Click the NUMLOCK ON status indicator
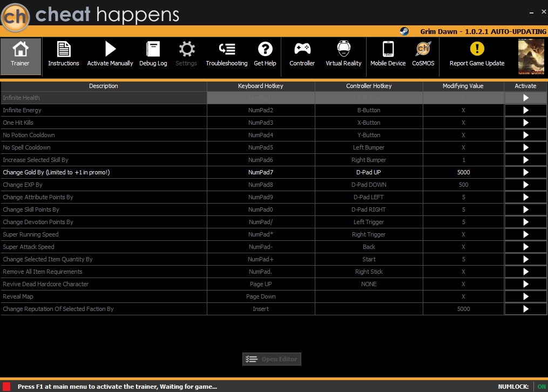548x392 pixels. point(542,387)
